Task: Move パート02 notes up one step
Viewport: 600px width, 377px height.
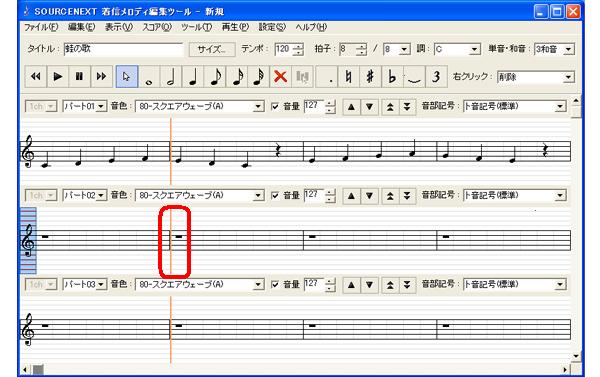Action: pyautogui.click(x=351, y=196)
